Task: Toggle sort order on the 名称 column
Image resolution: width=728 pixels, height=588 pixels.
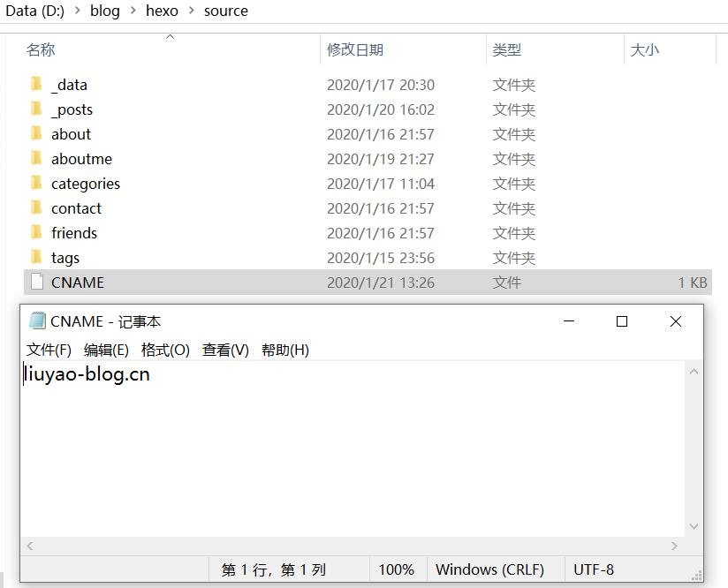Action: 41,50
